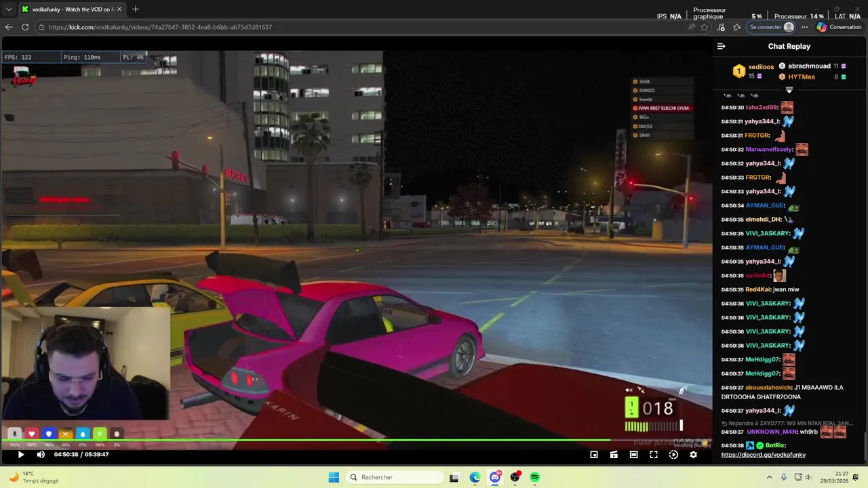This screenshot has width=868, height=488.
Task: Click BotRix username in chat
Action: (775, 445)
